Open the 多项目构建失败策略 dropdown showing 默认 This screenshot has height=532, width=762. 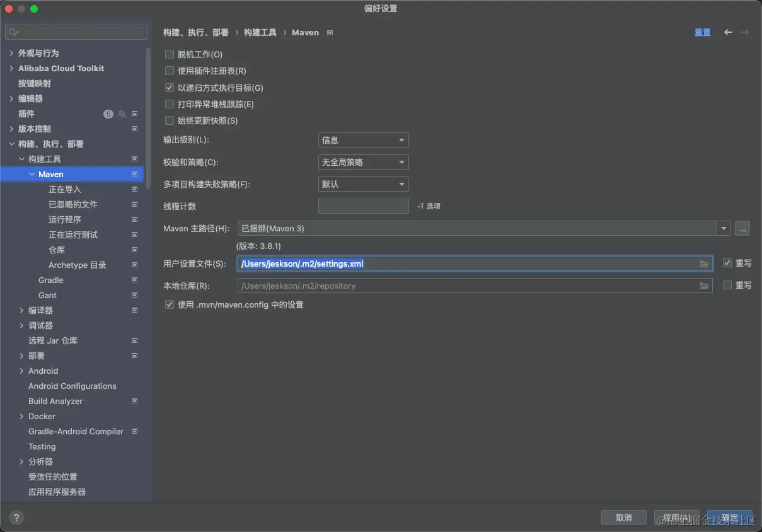[364, 184]
